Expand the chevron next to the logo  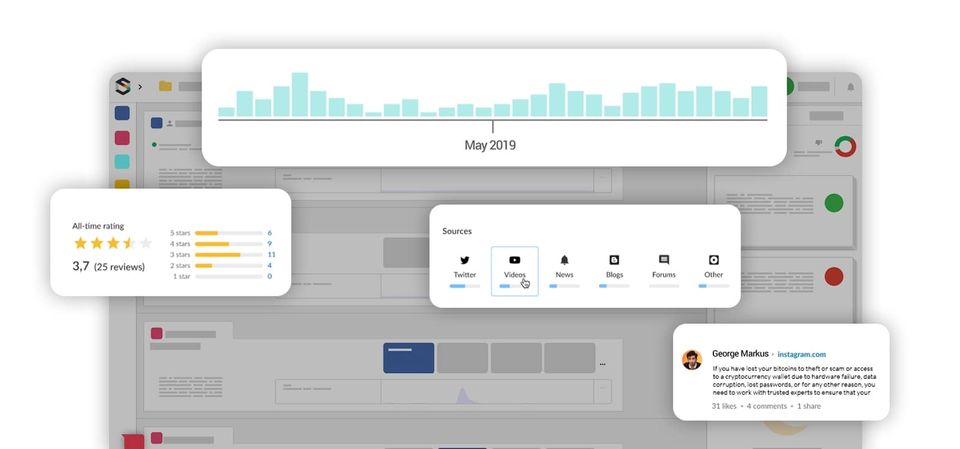click(x=140, y=87)
